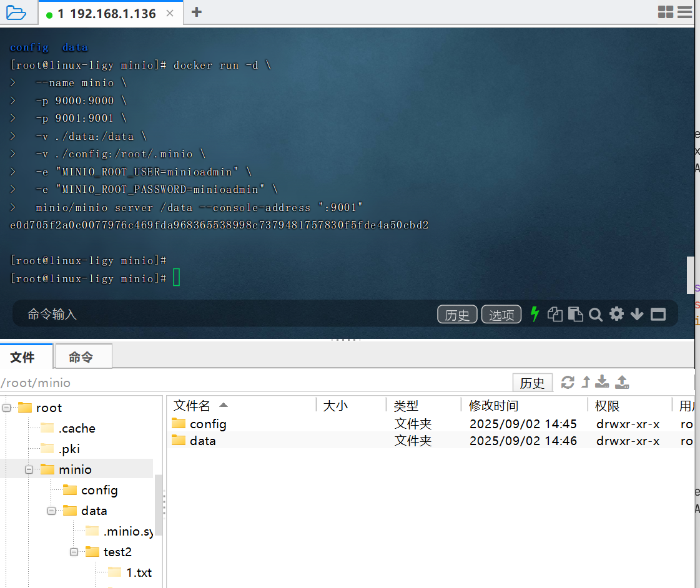
Task: Select data folder in tree
Action: pyautogui.click(x=86, y=511)
